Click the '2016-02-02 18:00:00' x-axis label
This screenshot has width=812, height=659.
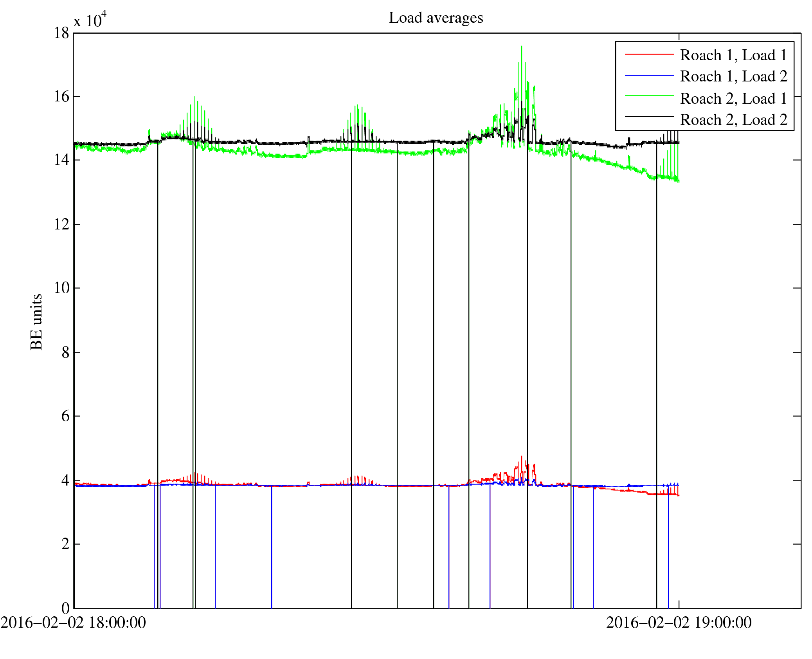pos(73,623)
